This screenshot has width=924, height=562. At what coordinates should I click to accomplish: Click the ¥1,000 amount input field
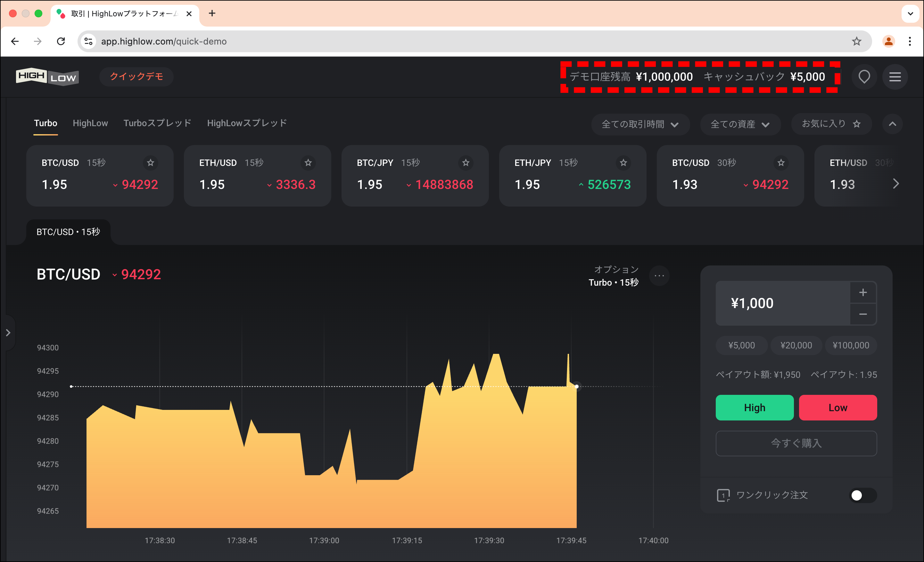coord(781,303)
